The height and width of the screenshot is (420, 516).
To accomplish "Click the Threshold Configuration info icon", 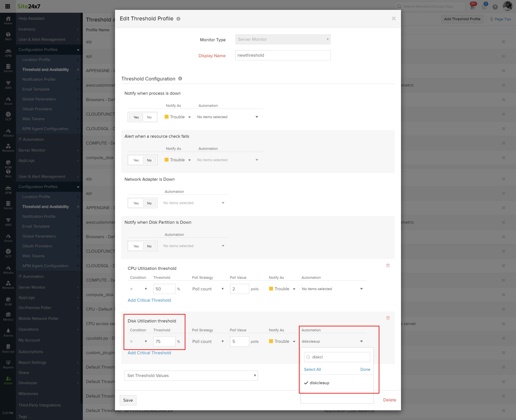I will 180,79.
